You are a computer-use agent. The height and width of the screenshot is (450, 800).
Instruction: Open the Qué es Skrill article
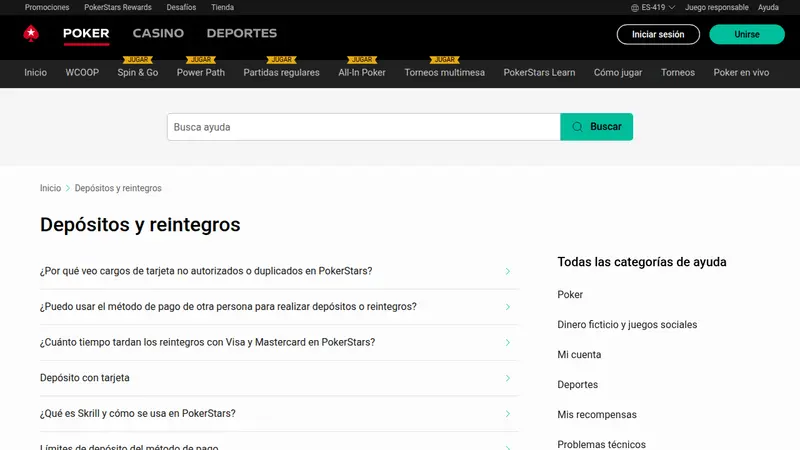(x=279, y=414)
